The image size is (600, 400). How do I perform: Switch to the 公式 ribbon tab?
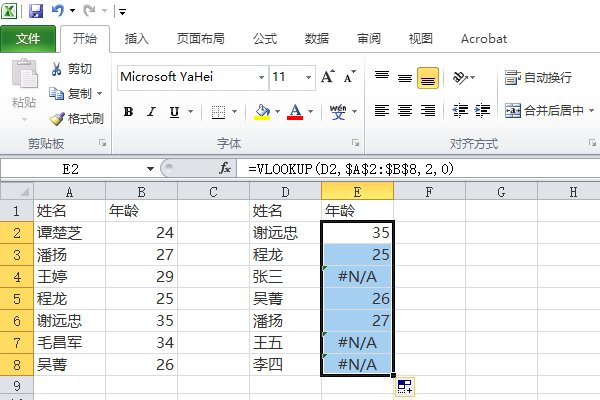(x=265, y=39)
